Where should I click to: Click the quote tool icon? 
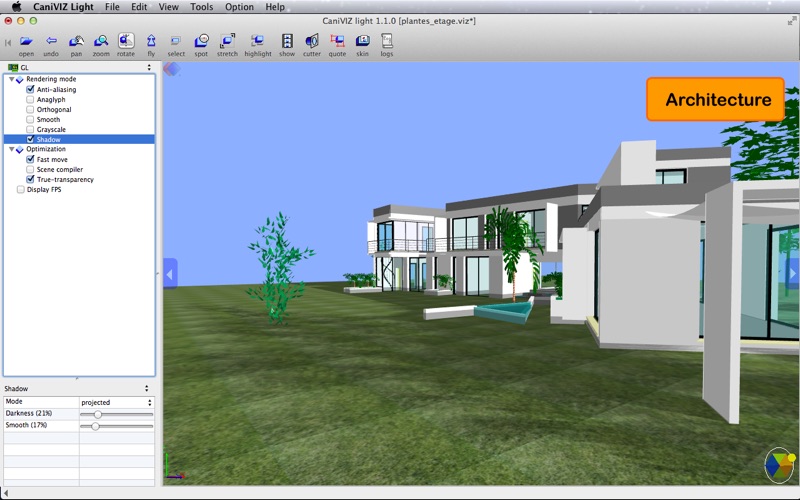coord(337,41)
